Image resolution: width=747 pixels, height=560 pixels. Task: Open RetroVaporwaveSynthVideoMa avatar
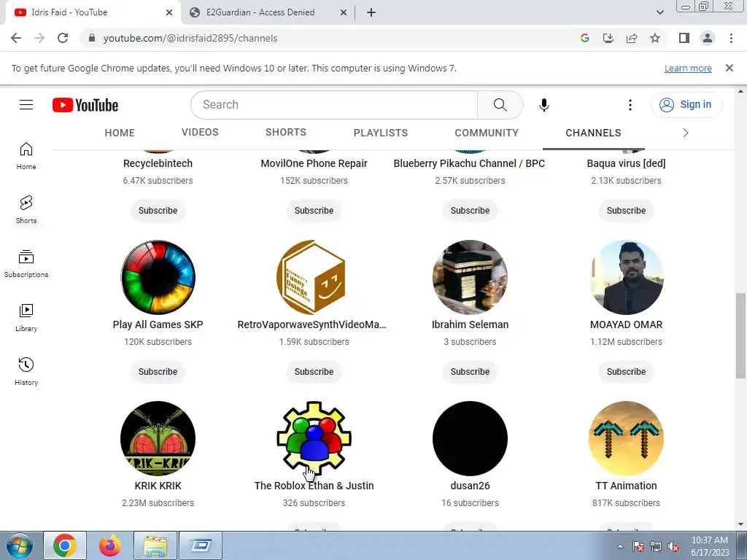click(314, 277)
